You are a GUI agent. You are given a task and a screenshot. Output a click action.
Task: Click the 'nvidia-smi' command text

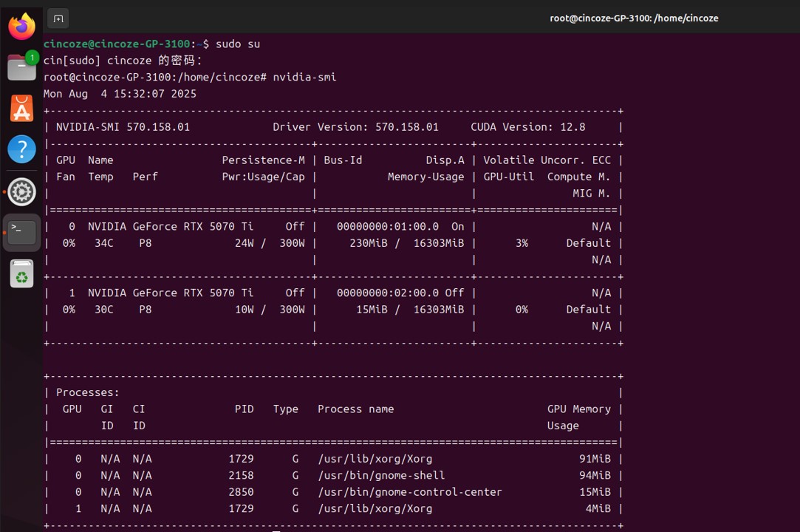click(x=304, y=77)
